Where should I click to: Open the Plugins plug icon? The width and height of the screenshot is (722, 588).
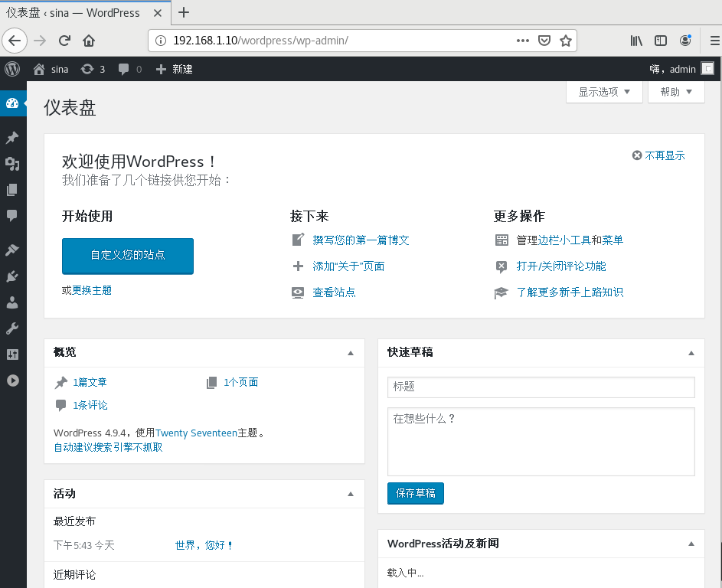point(12,276)
